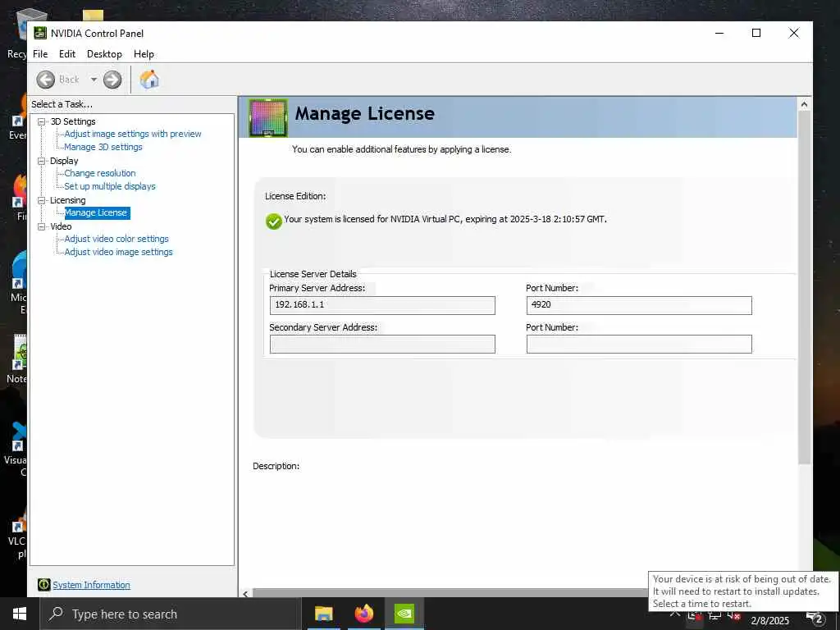Click the NVIDIA taskbar icon
Viewport: 840px width, 630px height.
click(x=404, y=614)
